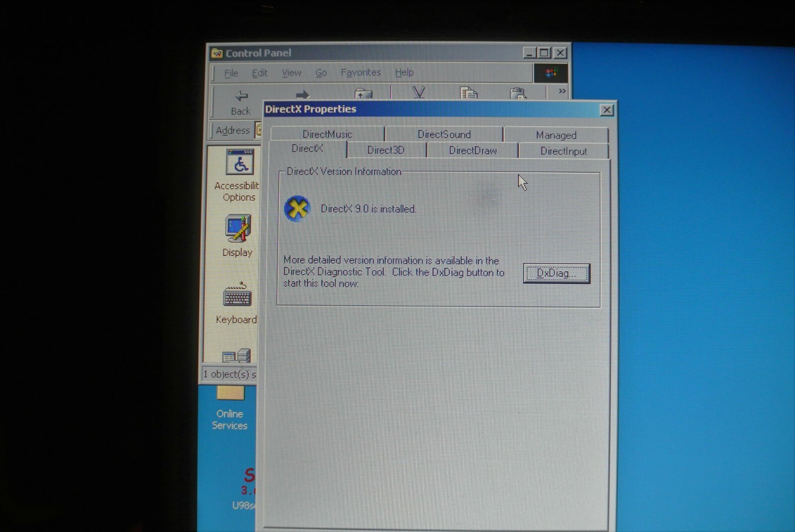This screenshot has height=532, width=795.
Task: Click Forward arrow in Control Panel toolbar
Action: pos(302,94)
